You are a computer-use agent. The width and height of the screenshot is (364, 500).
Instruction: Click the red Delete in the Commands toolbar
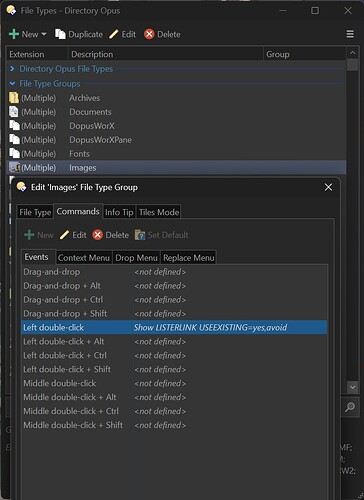(x=111, y=235)
